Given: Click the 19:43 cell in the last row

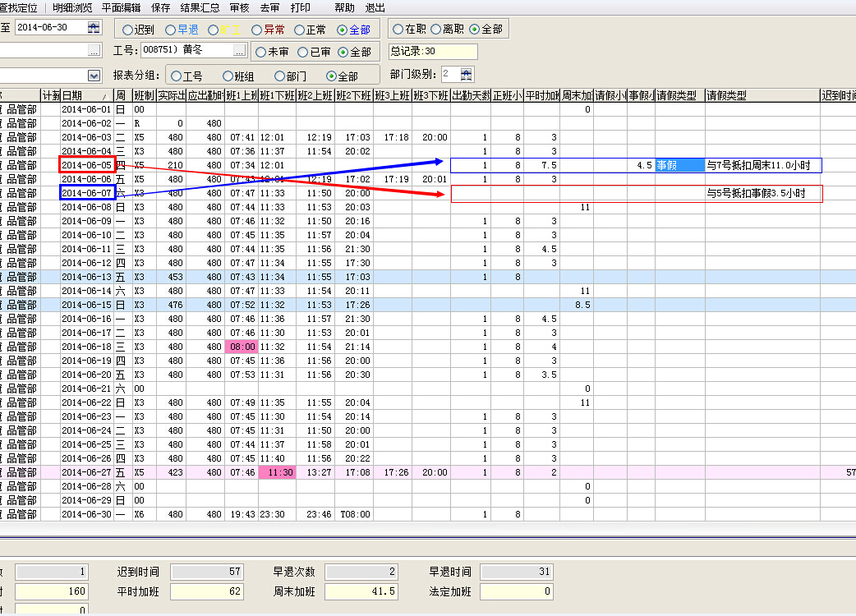Looking at the screenshot, I should 242,514.
